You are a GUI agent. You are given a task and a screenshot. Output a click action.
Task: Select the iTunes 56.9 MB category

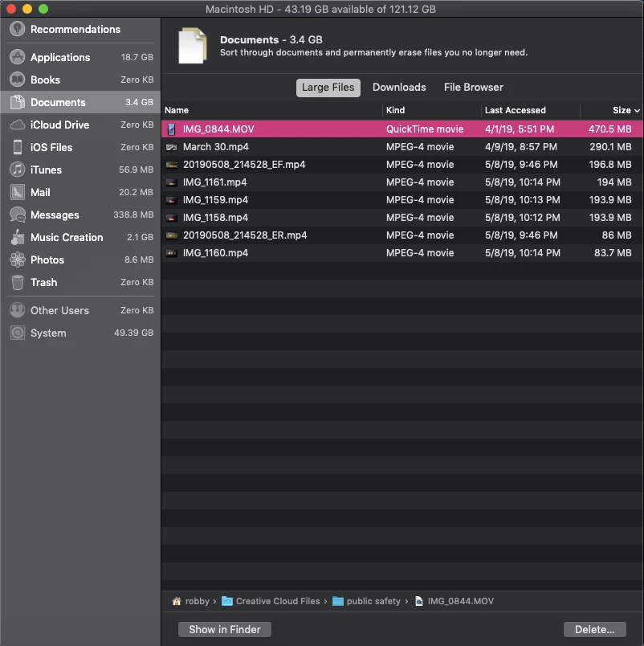click(81, 170)
